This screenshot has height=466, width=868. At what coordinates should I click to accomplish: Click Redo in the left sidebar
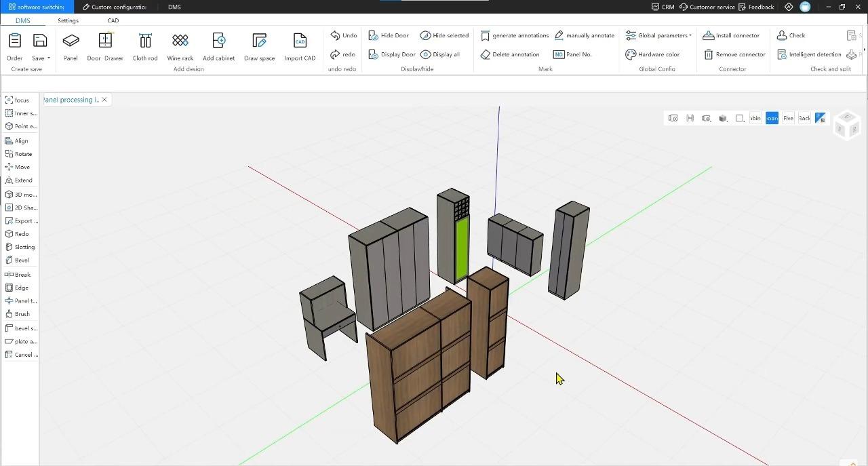[17, 234]
